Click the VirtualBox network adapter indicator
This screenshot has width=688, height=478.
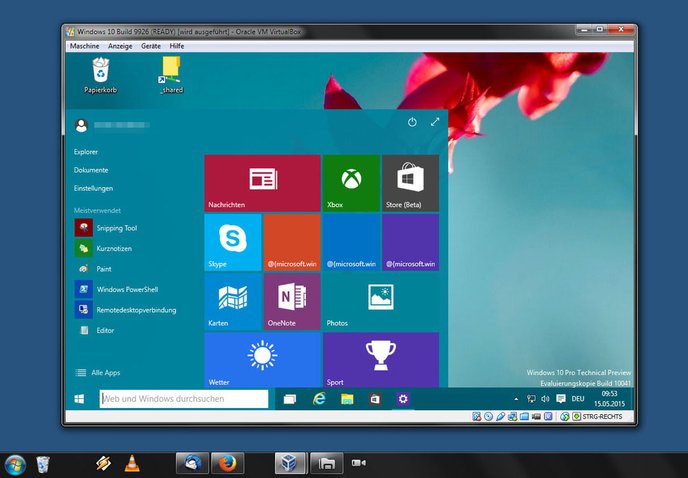[x=512, y=417]
